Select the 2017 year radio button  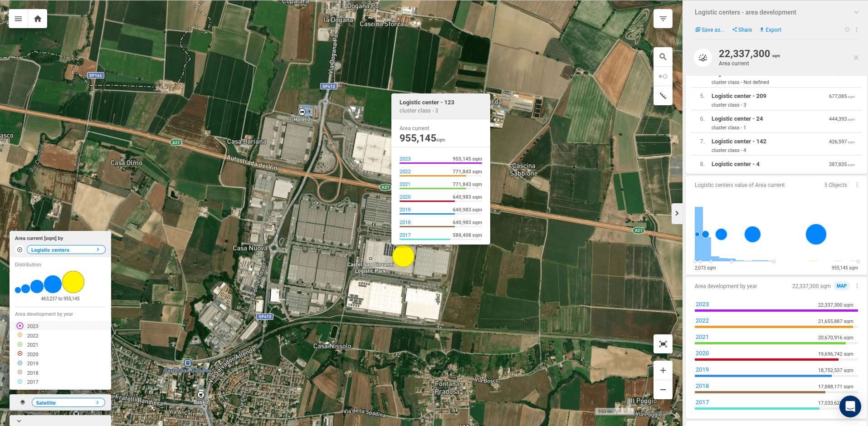[x=20, y=382]
